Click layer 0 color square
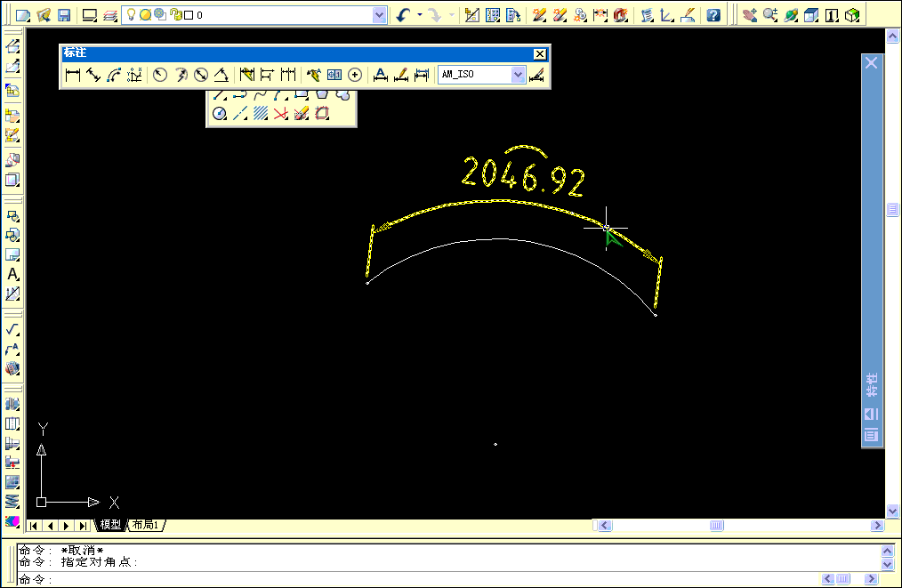 (x=189, y=15)
